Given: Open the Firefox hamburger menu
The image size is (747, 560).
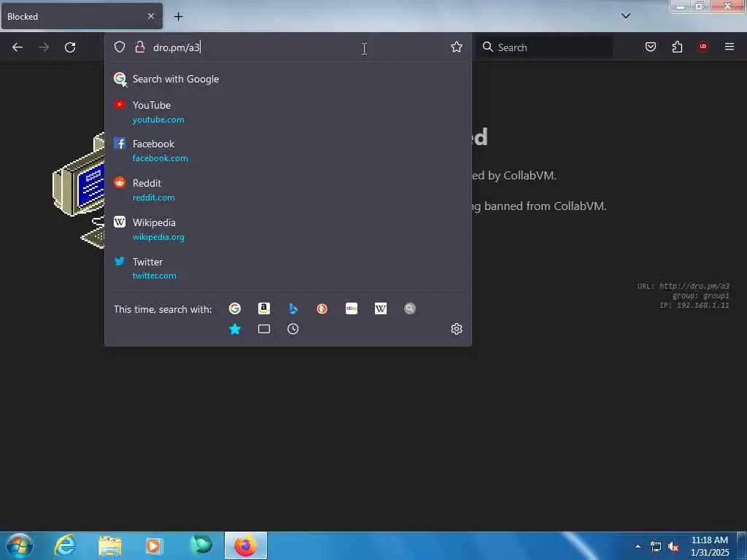Looking at the screenshot, I should [729, 46].
